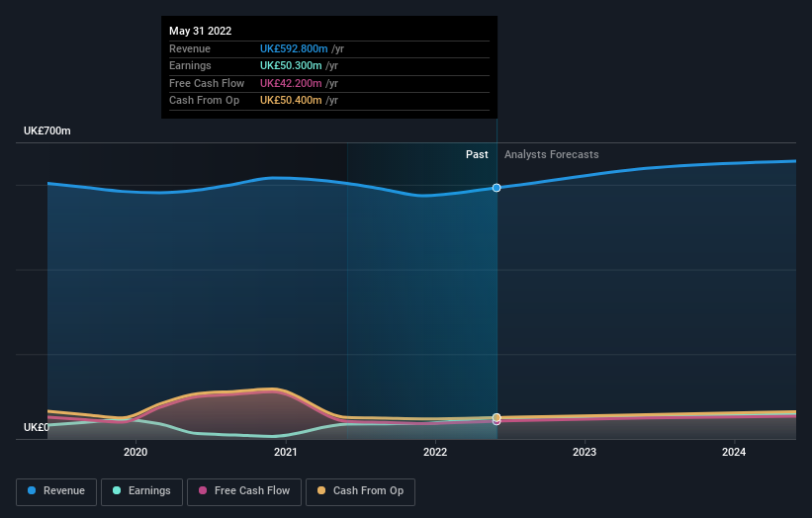Select the 2022 x-axis label
812x518 pixels.
[x=435, y=452]
